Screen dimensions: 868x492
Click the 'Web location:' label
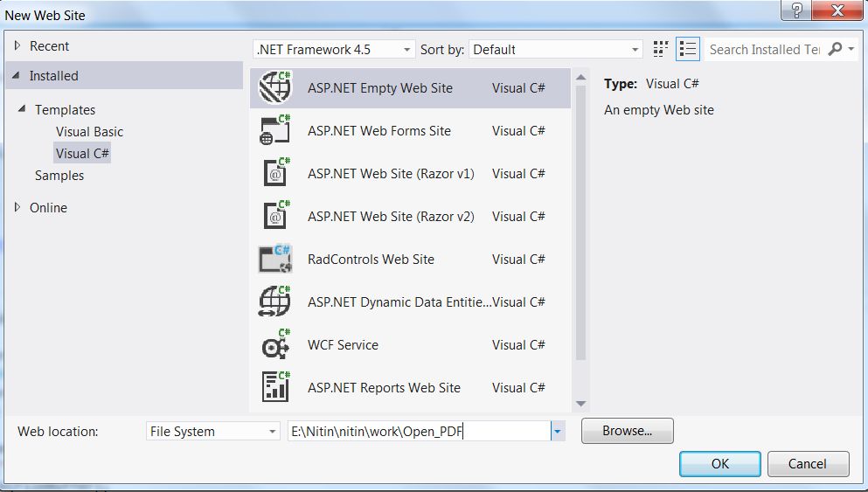(58, 432)
